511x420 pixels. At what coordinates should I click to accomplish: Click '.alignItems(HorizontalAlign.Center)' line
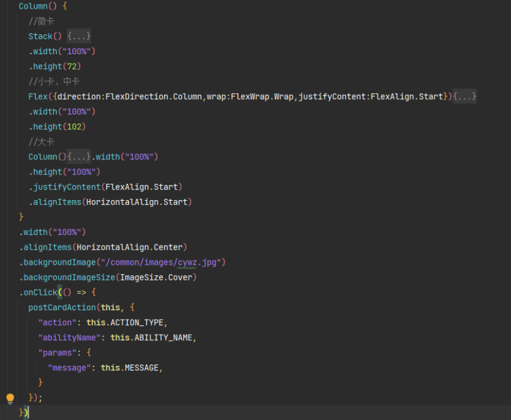(x=103, y=247)
